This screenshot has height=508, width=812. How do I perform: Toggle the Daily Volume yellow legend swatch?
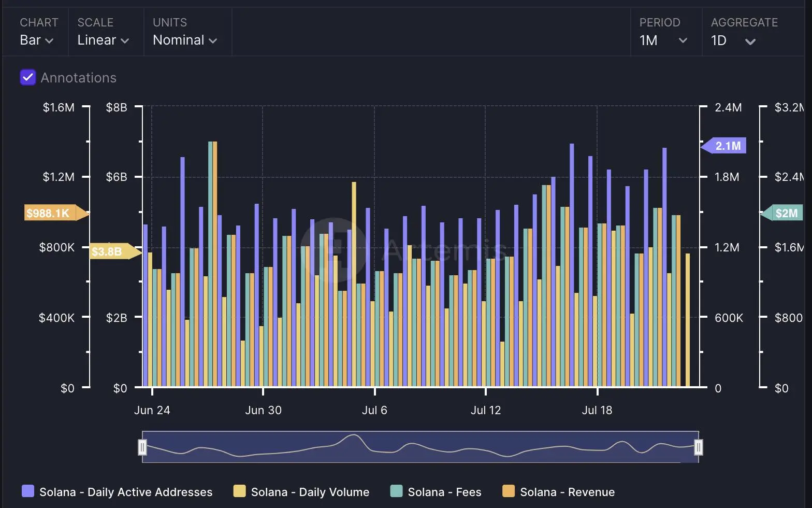tap(239, 491)
